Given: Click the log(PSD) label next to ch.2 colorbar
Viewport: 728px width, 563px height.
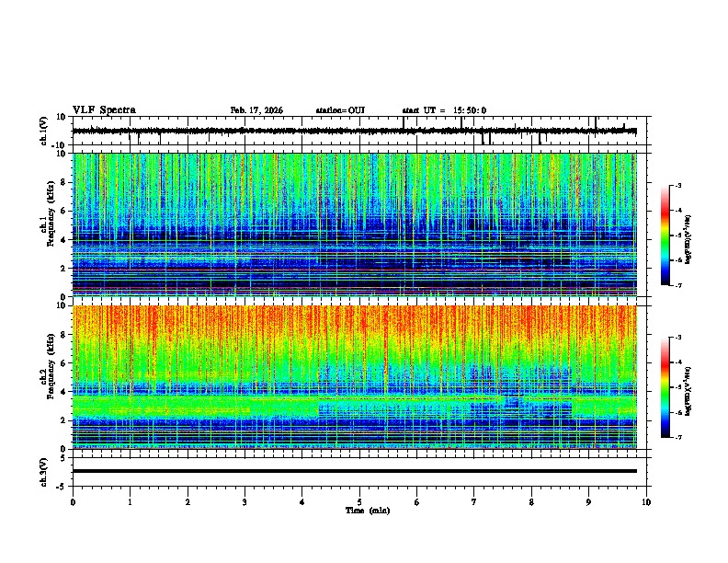Looking at the screenshot, I should pos(688,391).
